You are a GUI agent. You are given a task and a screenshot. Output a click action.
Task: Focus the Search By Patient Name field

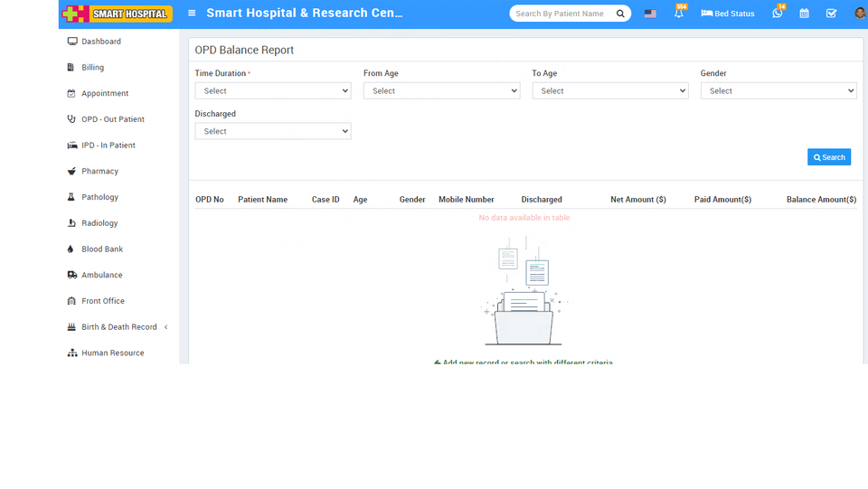[561, 14]
